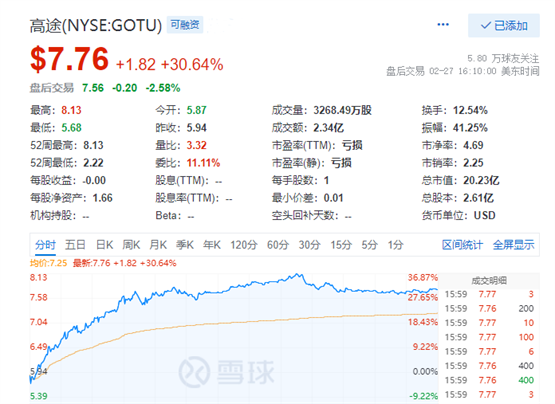Click the 36.87% chart axis label
Image resolution: width=555 pixels, height=404 pixels.
pyautogui.click(x=423, y=278)
